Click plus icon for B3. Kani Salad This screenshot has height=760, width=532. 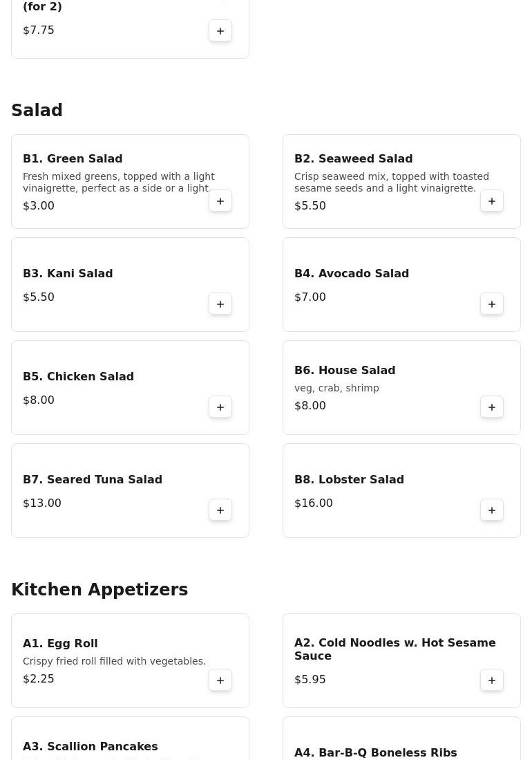[x=220, y=304]
